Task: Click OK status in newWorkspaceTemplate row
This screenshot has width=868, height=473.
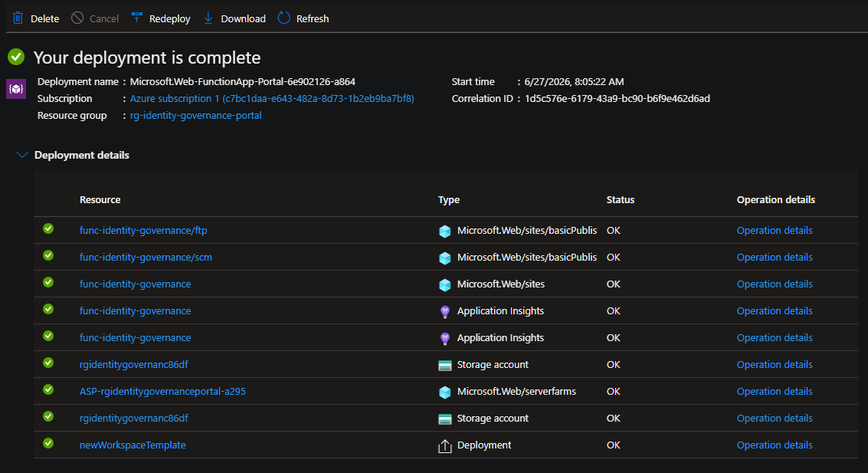Action: coord(614,445)
